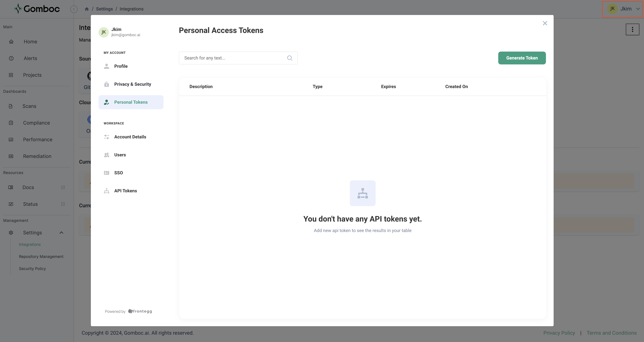Click the Type column header
The image size is (644, 342).
click(x=318, y=87)
